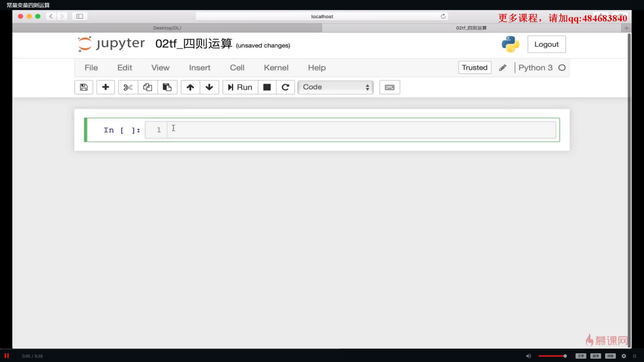Select 超清 quality option
Image resolution: width=644 pixels, height=362 pixels.
(596, 356)
